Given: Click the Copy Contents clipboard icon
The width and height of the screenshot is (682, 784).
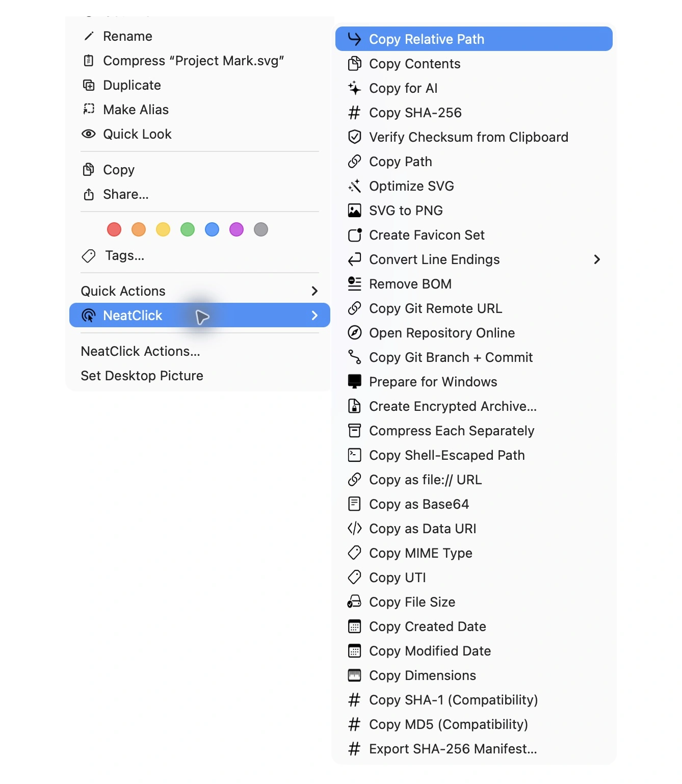Looking at the screenshot, I should [354, 63].
